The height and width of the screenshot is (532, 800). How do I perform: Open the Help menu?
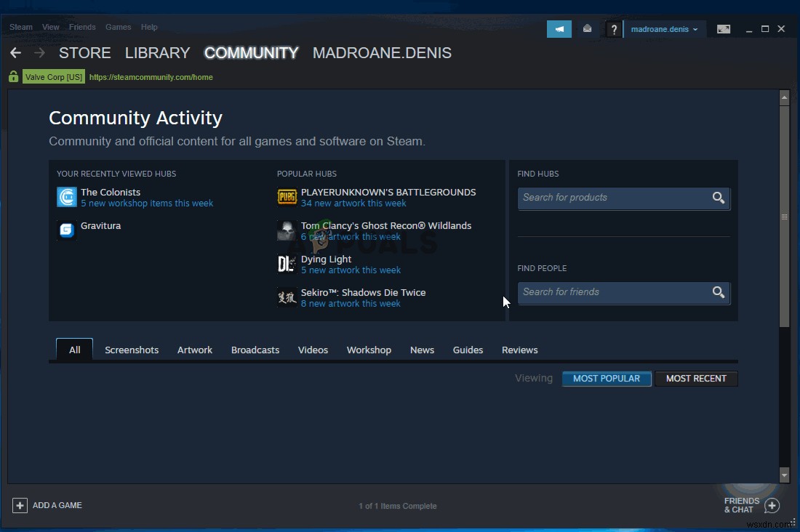[x=149, y=27]
